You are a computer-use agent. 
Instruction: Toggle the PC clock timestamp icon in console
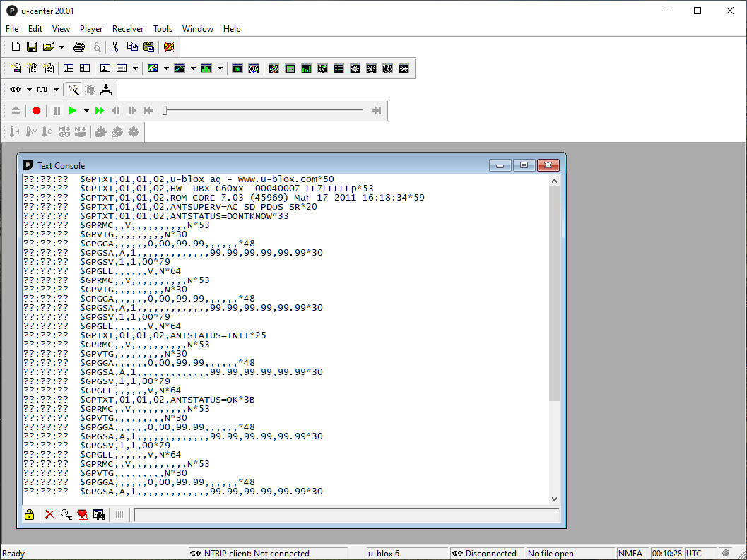66,514
